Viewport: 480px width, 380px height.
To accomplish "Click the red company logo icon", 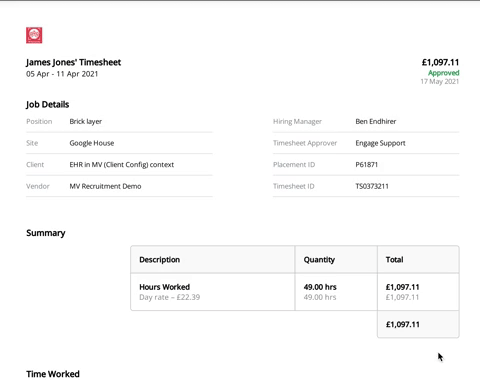I will click(34, 35).
